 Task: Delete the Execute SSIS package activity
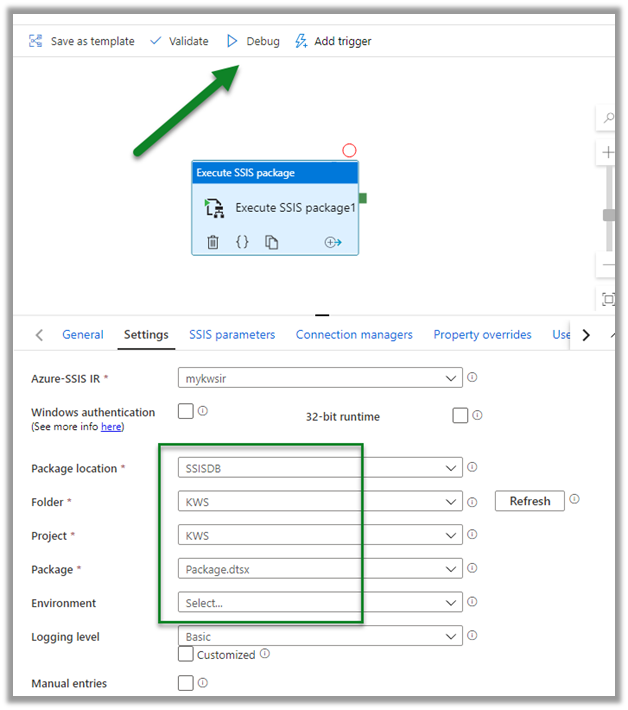213,242
